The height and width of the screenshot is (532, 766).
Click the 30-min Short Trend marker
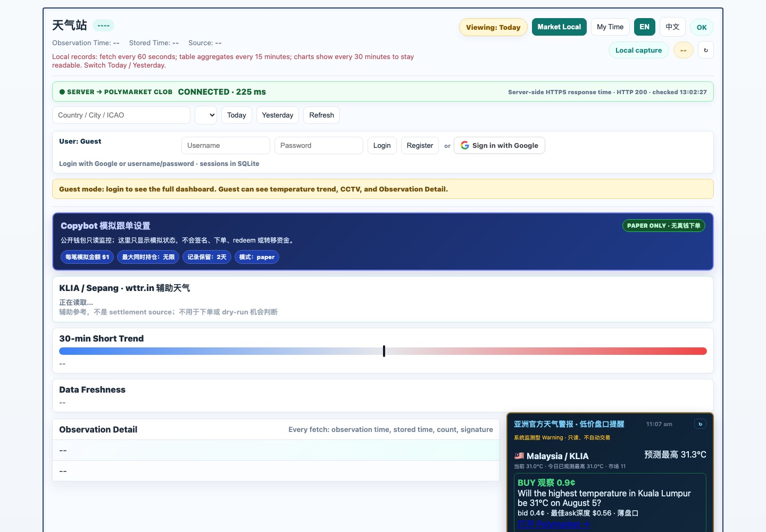pos(384,351)
